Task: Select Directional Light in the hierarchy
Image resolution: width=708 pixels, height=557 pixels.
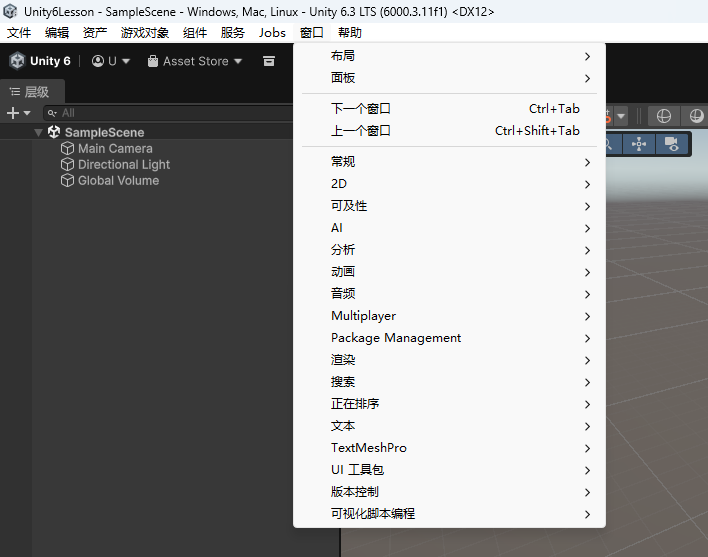Action: [124, 165]
